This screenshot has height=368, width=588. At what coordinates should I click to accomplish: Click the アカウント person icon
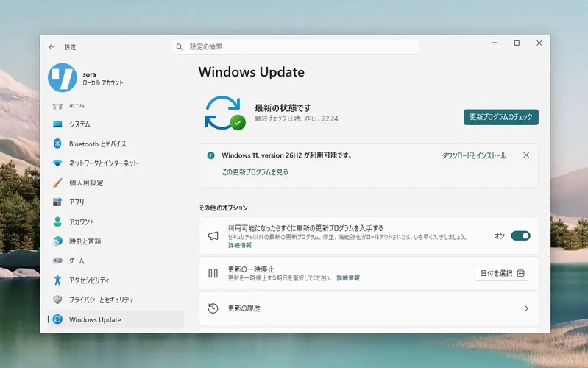pyautogui.click(x=57, y=222)
